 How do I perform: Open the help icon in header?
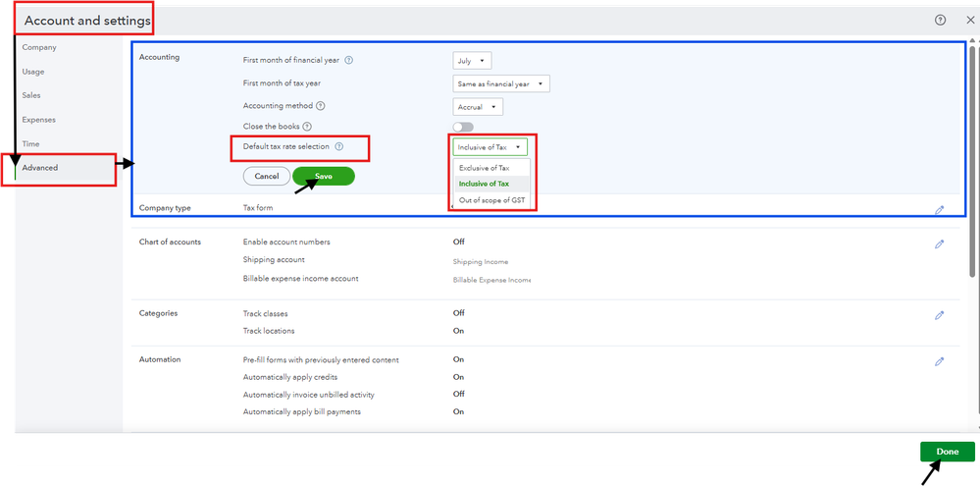pos(940,21)
